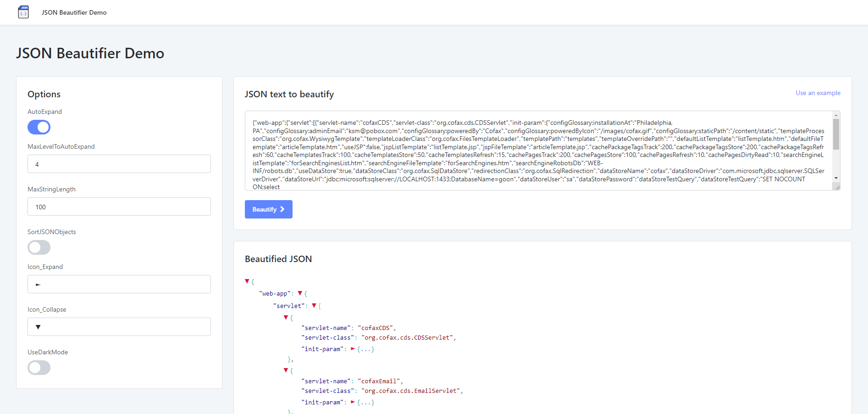The width and height of the screenshot is (868, 414).
Task: Click the JSON Beautifier logo icon
Action: [x=23, y=12]
